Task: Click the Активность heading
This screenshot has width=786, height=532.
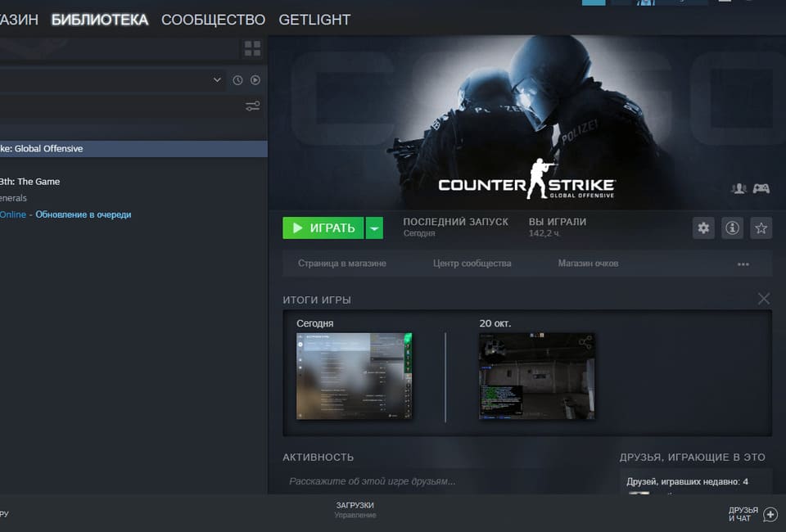Action: 318,458
